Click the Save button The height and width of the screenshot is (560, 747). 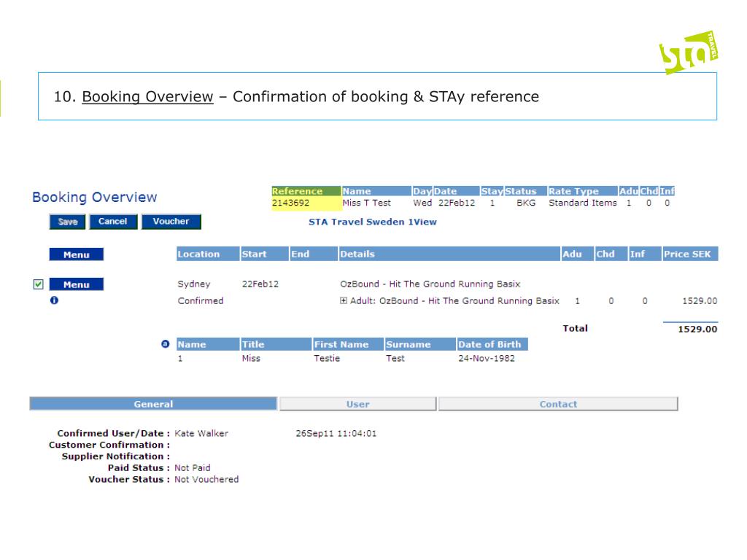coord(68,222)
